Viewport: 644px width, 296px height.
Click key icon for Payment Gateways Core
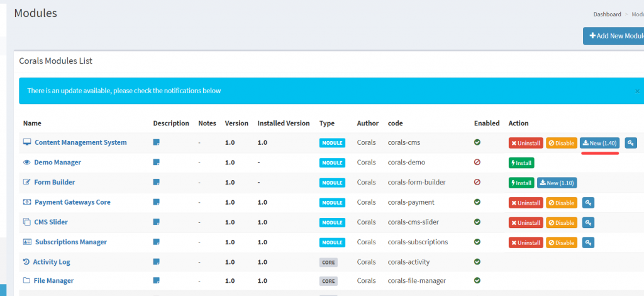tap(588, 203)
